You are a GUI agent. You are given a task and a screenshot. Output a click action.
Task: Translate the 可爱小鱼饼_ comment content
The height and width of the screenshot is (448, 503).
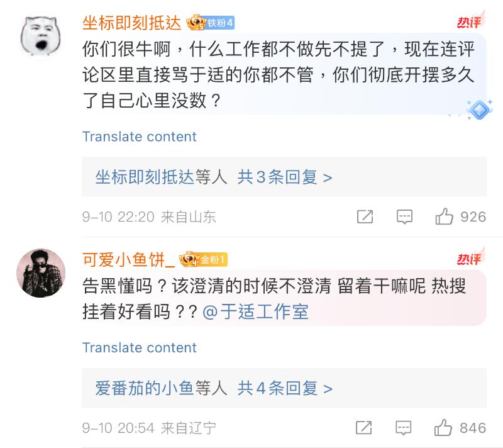[x=139, y=347]
